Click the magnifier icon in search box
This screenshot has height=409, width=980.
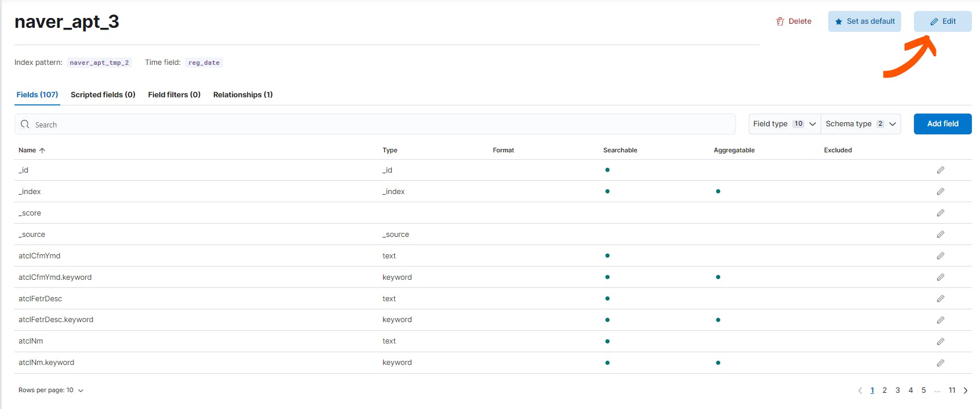pyautogui.click(x=25, y=124)
